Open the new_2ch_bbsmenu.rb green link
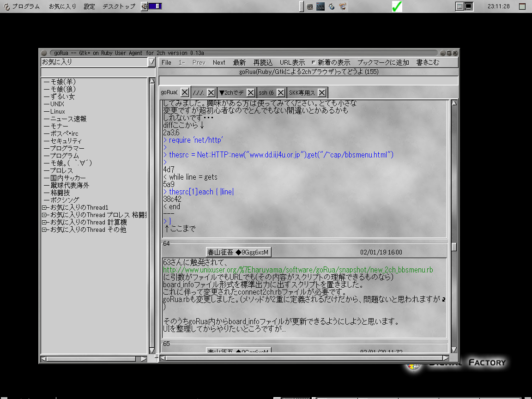Viewport: 532px width, 399px height. coord(298,270)
